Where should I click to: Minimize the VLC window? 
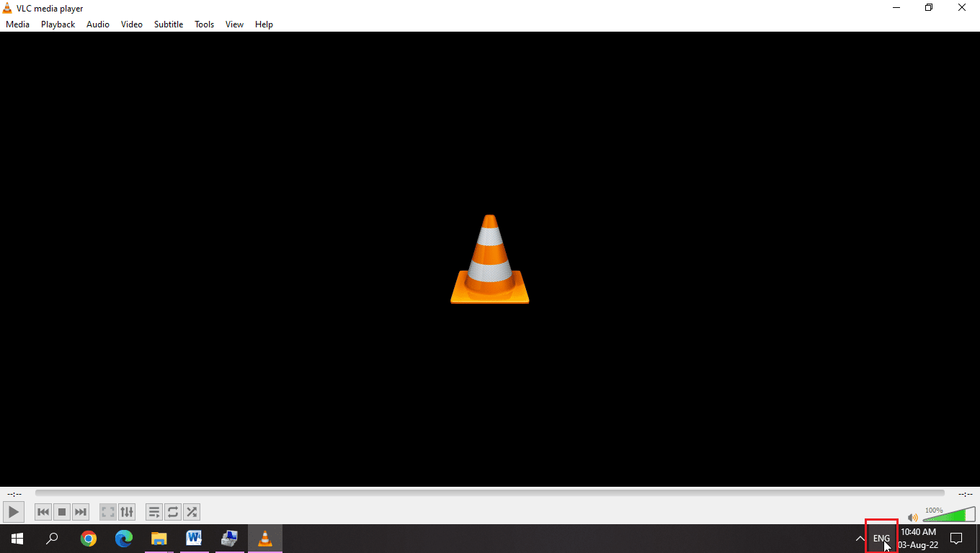tap(896, 8)
